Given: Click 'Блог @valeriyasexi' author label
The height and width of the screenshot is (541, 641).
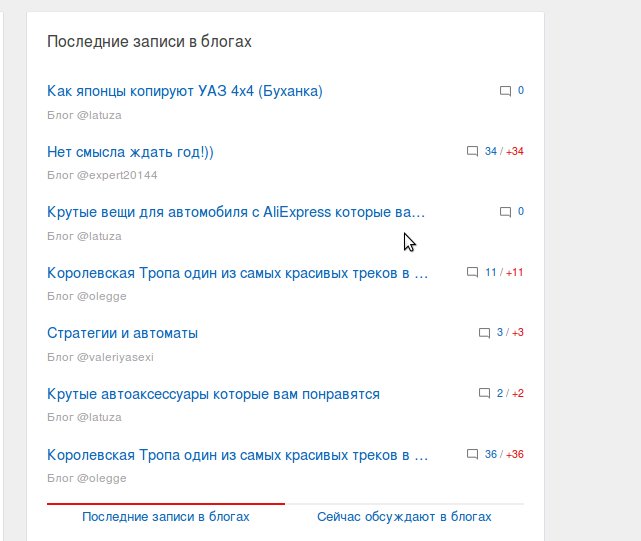Looking at the screenshot, I should tap(101, 357).
